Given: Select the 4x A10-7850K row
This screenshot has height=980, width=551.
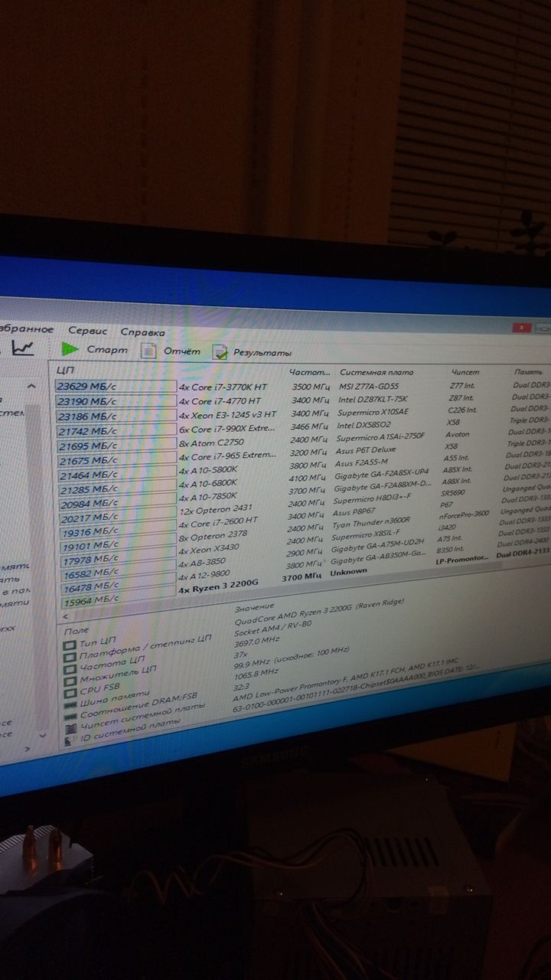Looking at the screenshot, I should (208, 497).
